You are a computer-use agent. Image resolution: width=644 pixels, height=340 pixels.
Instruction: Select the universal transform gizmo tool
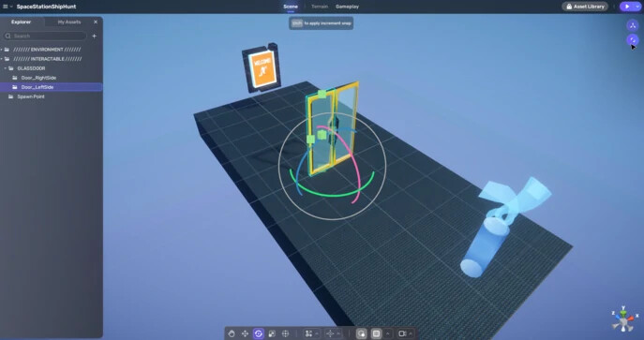286,333
